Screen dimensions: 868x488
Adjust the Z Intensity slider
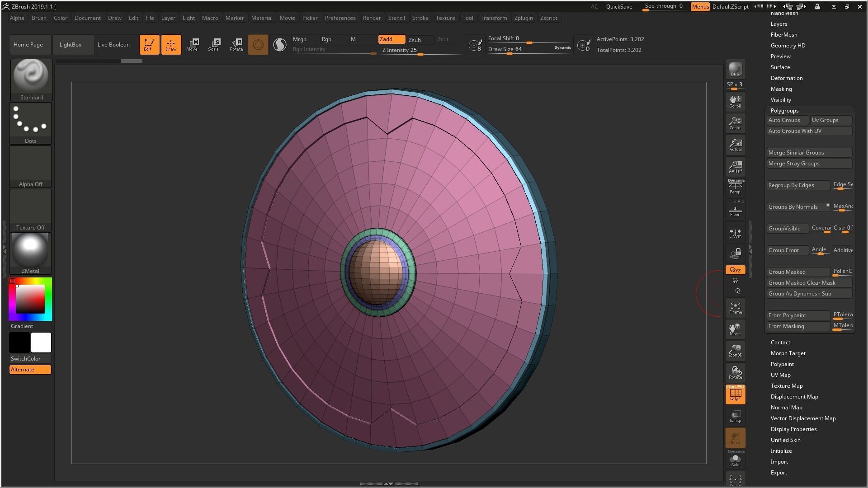click(x=421, y=50)
